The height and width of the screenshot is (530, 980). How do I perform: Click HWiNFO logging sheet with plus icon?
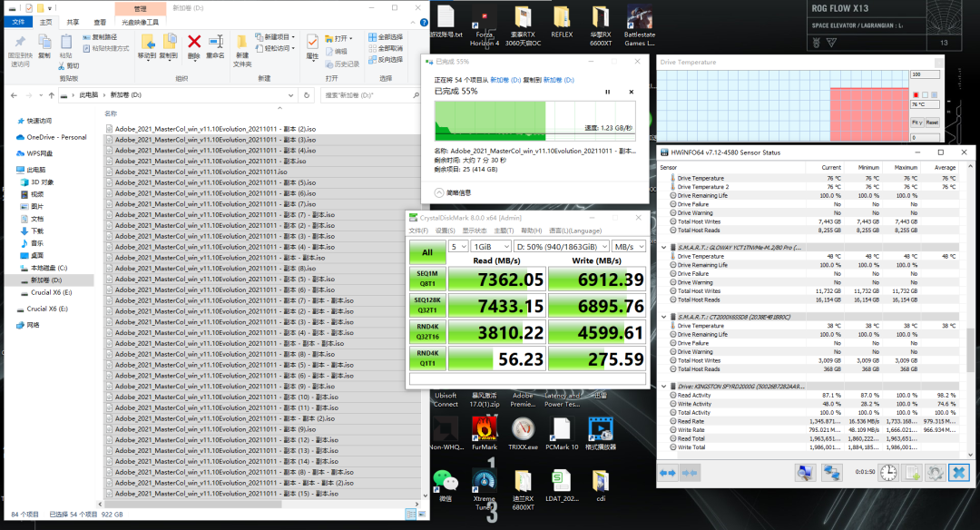(x=912, y=473)
